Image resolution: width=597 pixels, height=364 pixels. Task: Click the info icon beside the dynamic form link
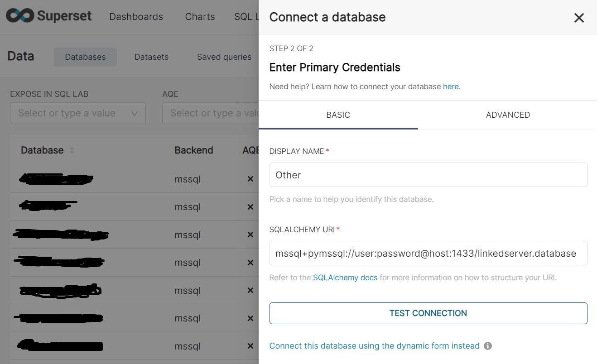pos(487,345)
